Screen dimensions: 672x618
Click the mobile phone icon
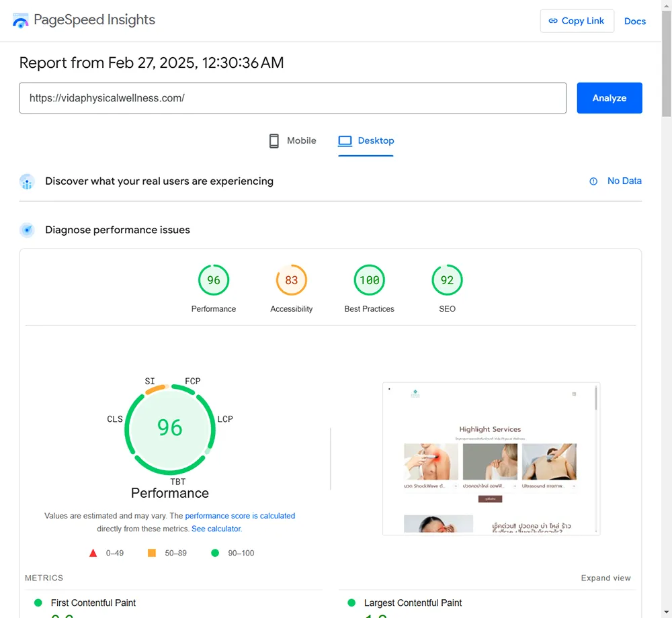coord(274,141)
